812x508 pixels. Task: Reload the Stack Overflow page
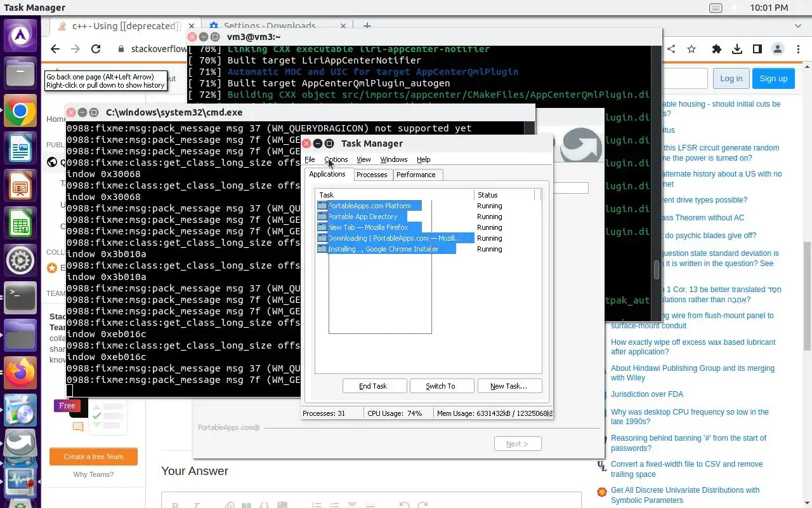coord(96,49)
